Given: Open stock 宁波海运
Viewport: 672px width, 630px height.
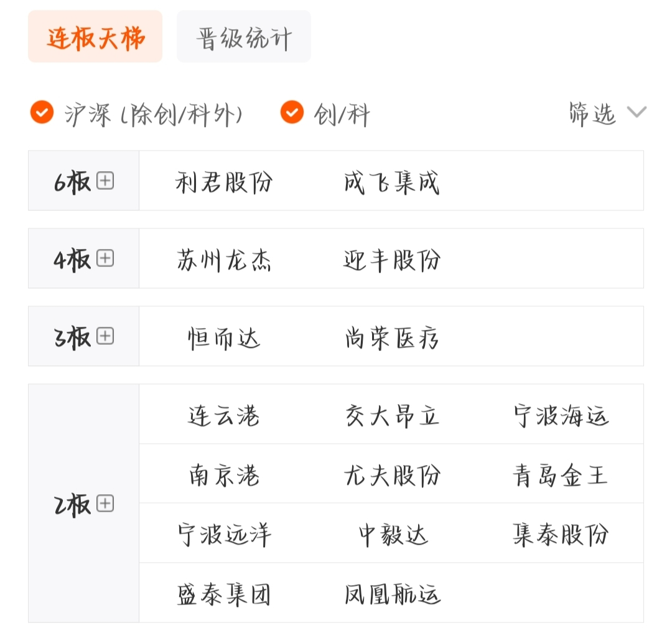Looking at the screenshot, I should pos(561,415).
